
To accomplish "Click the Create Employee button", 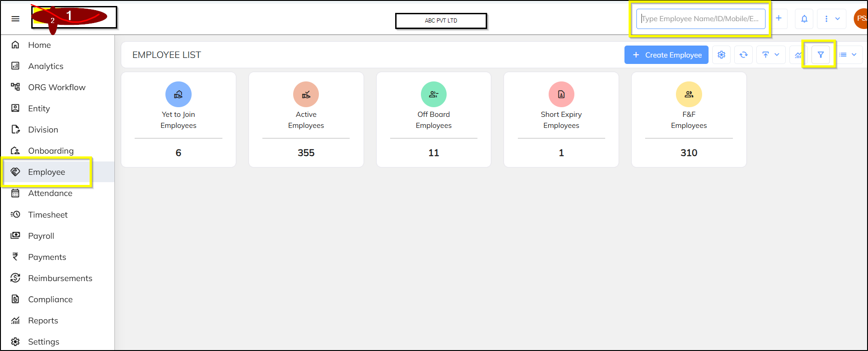I will coord(666,55).
